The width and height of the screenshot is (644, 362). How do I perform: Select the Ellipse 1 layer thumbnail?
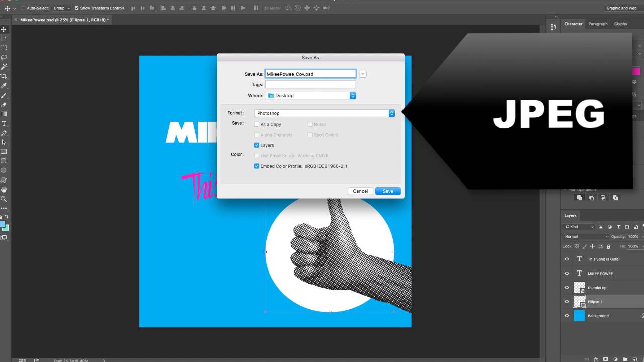pyautogui.click(x=580, y=302)
